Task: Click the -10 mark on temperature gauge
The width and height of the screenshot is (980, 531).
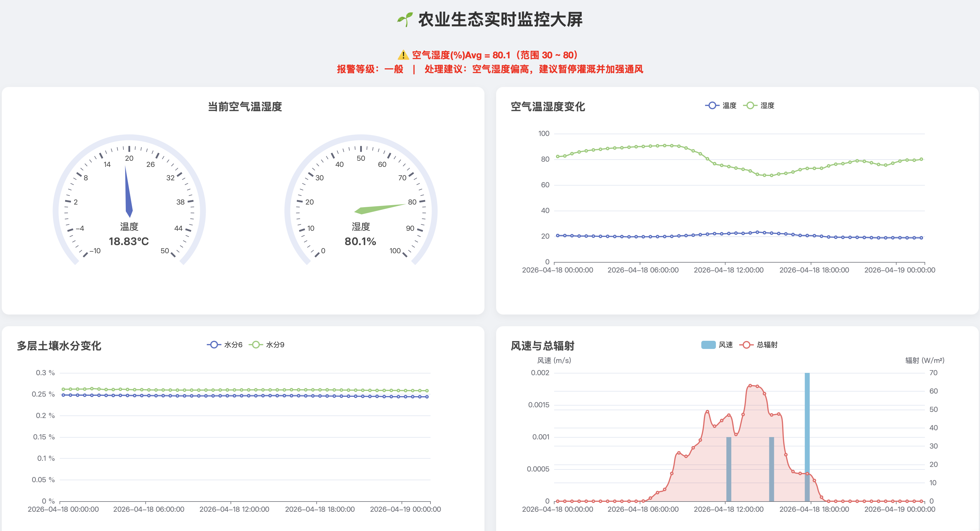Action: [x=95, y=251]
